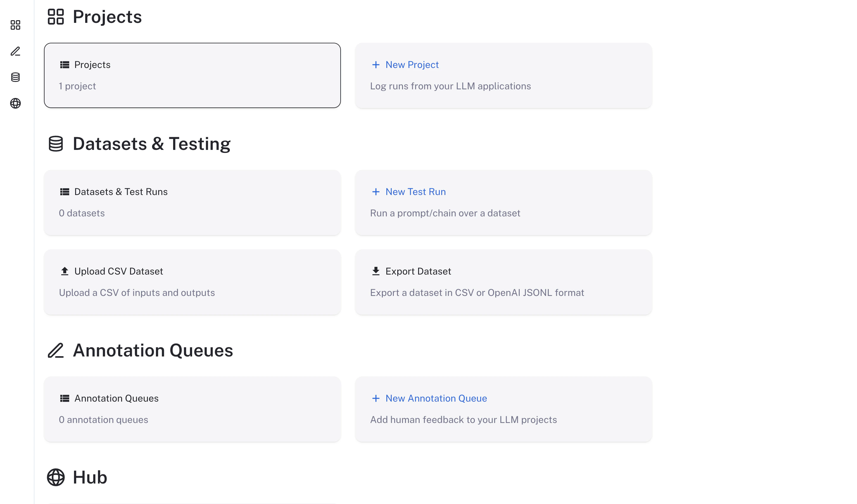Select the Export Dataset card
857x504 pixels.
tap(504, 282)
